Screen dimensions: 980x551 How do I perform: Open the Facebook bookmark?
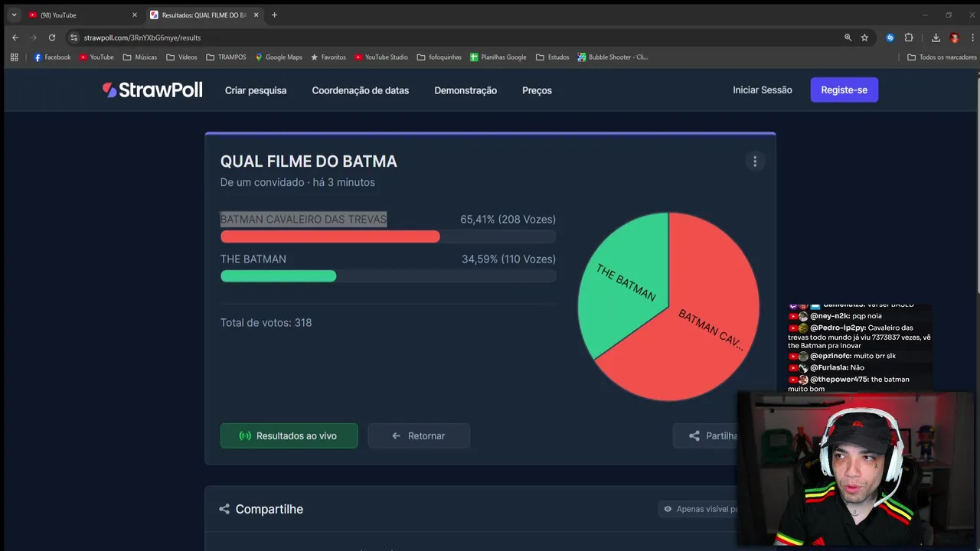52,57
